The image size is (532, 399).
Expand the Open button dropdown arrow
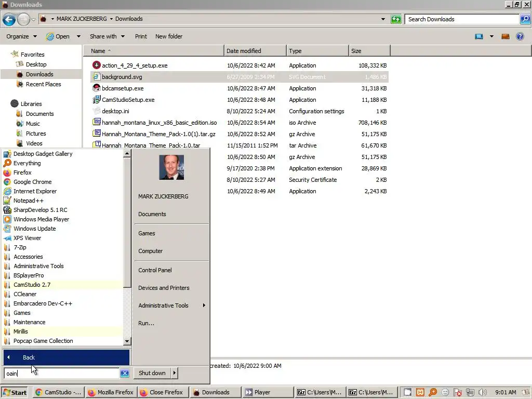(79, 36)
